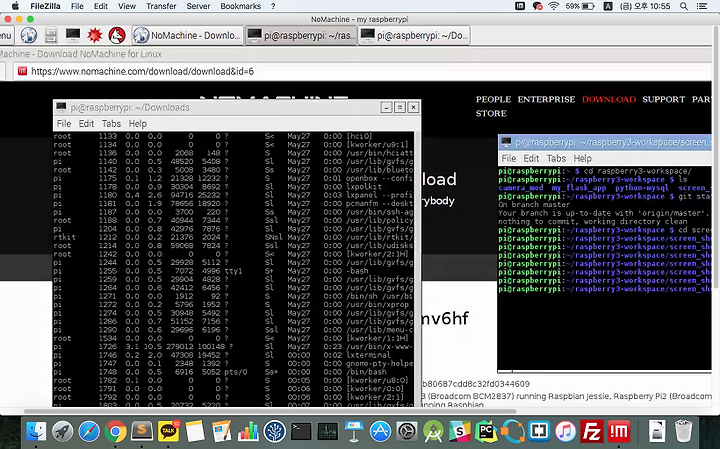Switch to NoMachine - Download taskbar window
The height and width of the screenshot is (449, 720).
point(187,35)
